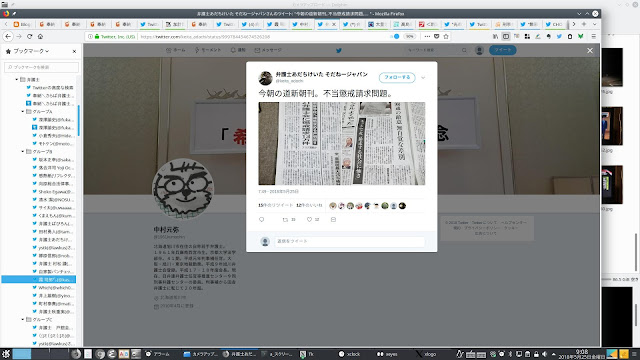The height and width of the screenshot is (360, 640).
Task: Click the Twitter search magnifier icon
Action: coord(464,51)
